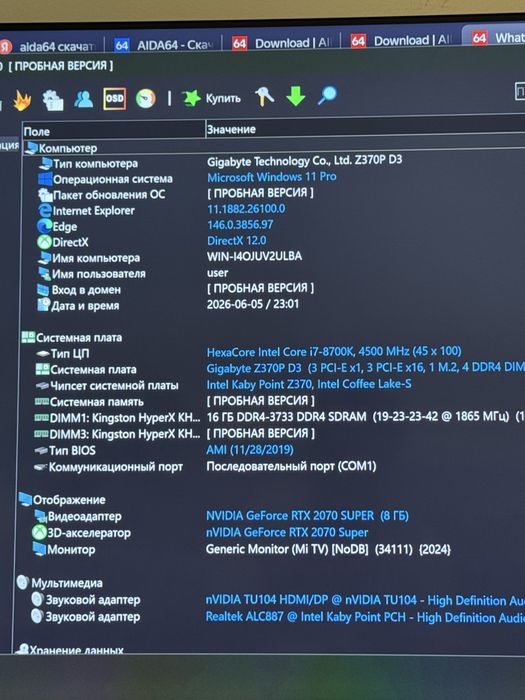The width and height of the screenshot is (525, 700).
Task: Open the nVIDIA TU104 HDMI/DP audio link
Action: click(x=365, y=600)
